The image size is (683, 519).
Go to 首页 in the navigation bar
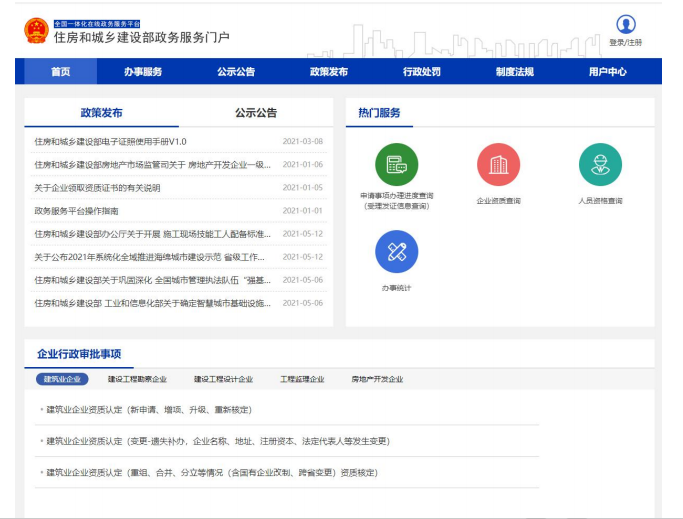coord(61,72)
